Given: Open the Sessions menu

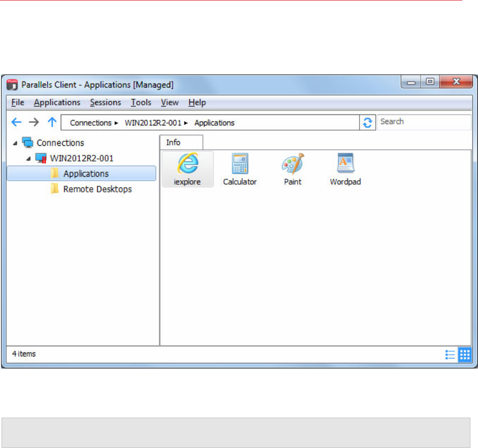Looking at the screenshot, I should point(105,102).
